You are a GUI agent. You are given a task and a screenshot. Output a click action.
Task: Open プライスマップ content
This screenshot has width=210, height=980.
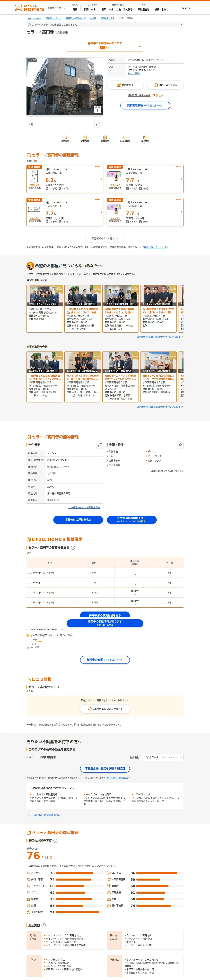click(x=156, y=797)
